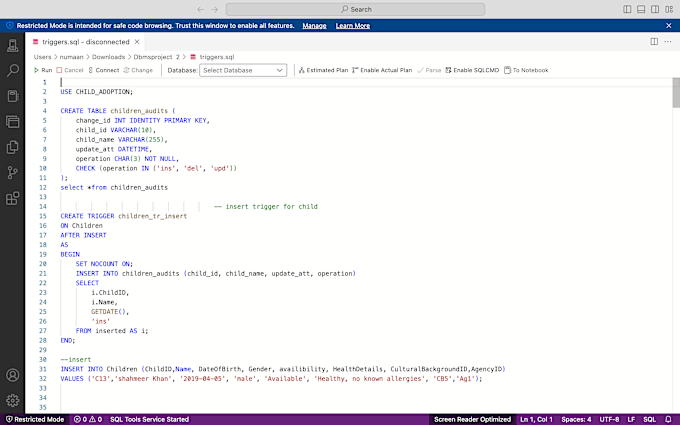Open the editor More Actions ellipsis menu
The image size is (680, 425).
pos(668,42)
